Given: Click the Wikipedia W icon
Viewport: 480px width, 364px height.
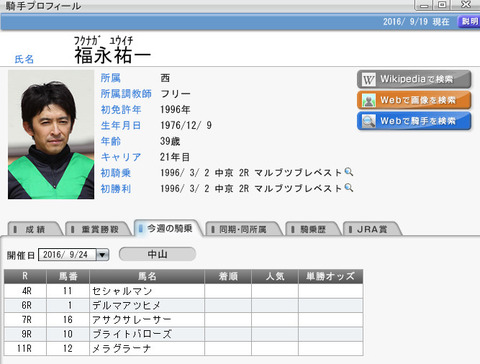Looking at the screenshot, I should 369,80.
